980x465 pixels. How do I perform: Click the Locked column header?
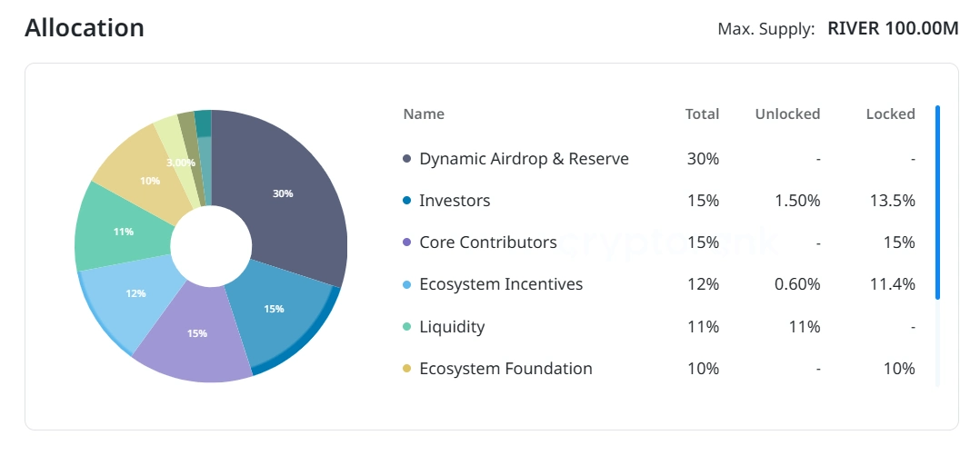click(x=890, y=114)
